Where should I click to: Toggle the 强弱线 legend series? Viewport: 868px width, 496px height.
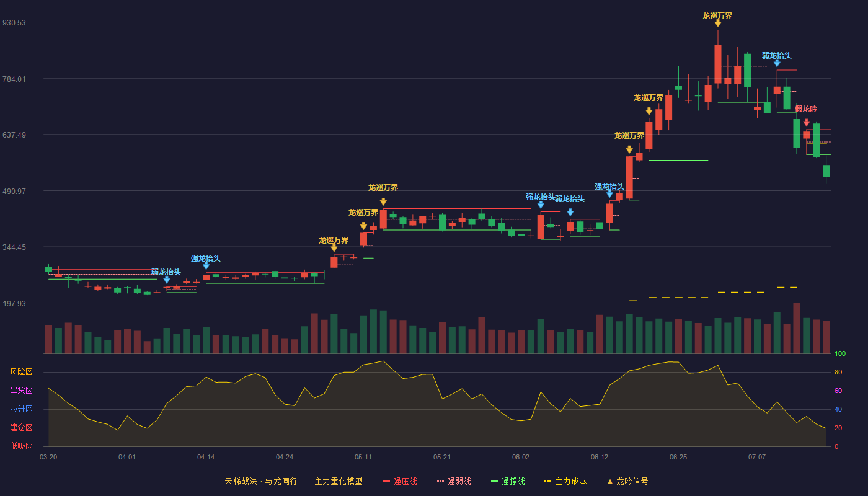coord(454,481)
